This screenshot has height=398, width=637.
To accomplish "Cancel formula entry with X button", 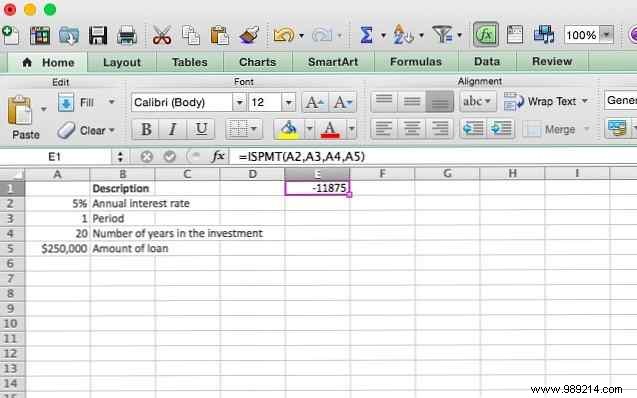I will pos(146,156).
